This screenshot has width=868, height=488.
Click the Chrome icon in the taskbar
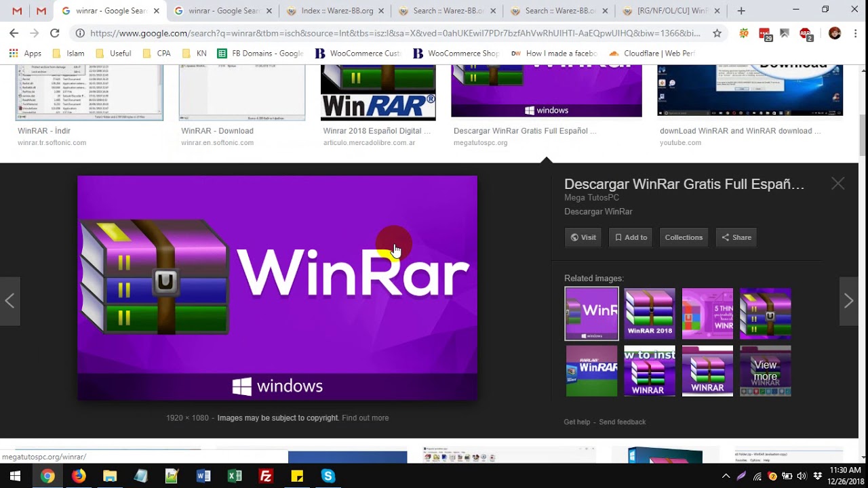pos(47,476)
